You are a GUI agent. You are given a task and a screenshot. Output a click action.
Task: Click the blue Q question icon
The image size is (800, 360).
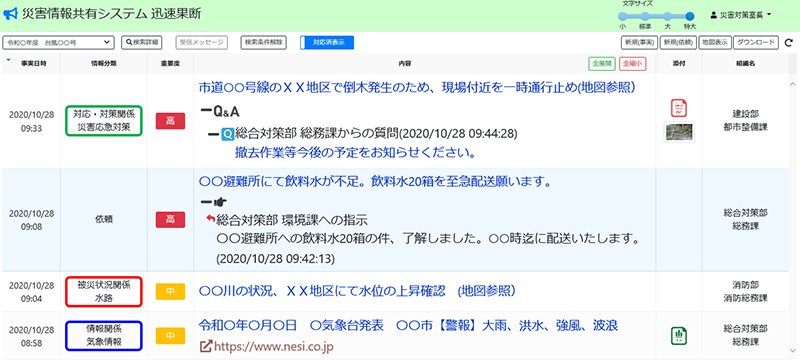[x=228, y=135]
